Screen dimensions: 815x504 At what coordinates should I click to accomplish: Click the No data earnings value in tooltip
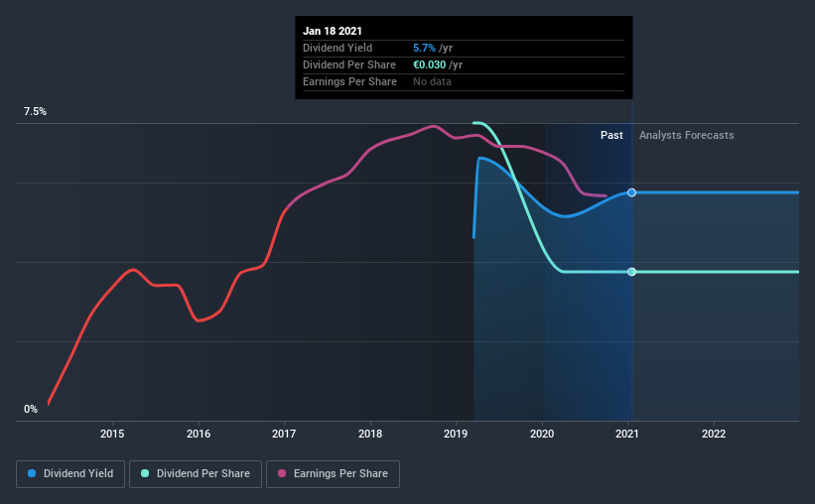[x=432, y=81]
